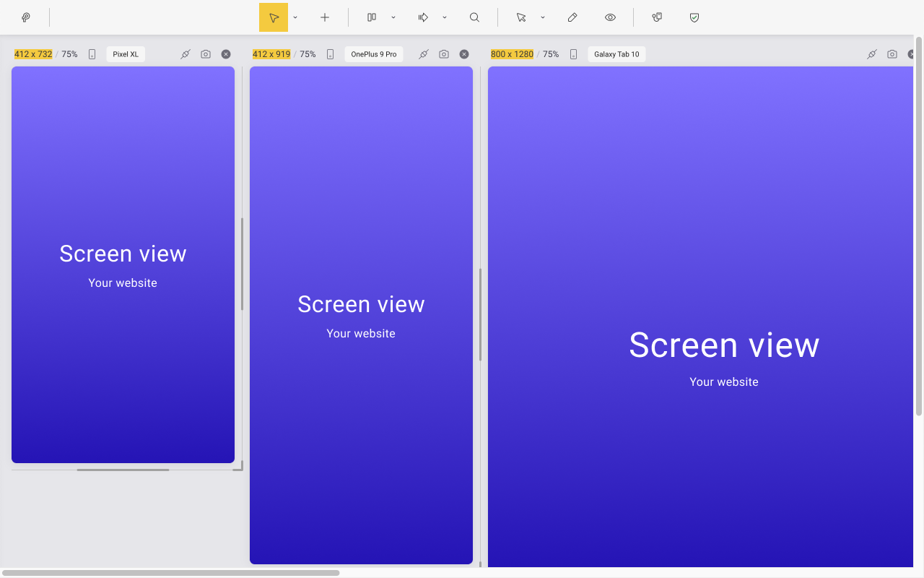Viewport: 924px width, 578px height.
Task: Open the Galaxy Tab 10 device selector
Action: coord(616,54)
